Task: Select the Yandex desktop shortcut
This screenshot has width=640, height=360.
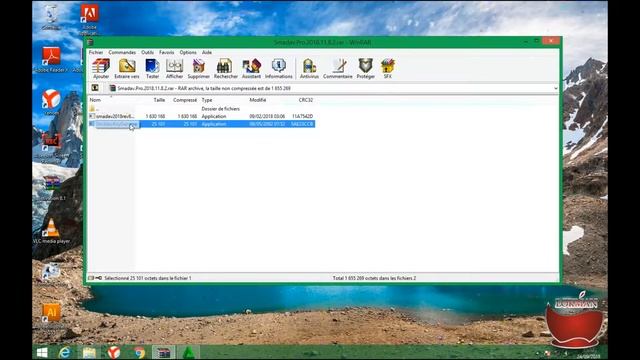Action: pyautogui.click(x=51, y=102)
